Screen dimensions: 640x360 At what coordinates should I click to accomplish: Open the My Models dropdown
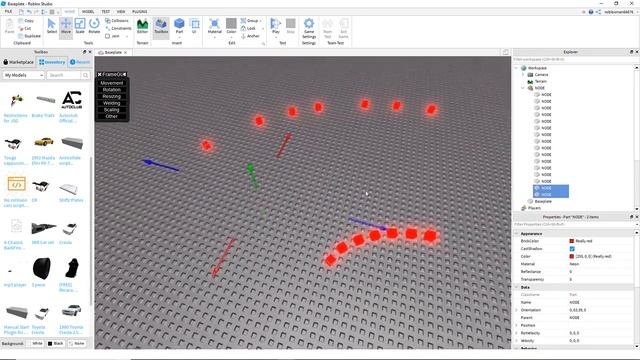point(23,75)
